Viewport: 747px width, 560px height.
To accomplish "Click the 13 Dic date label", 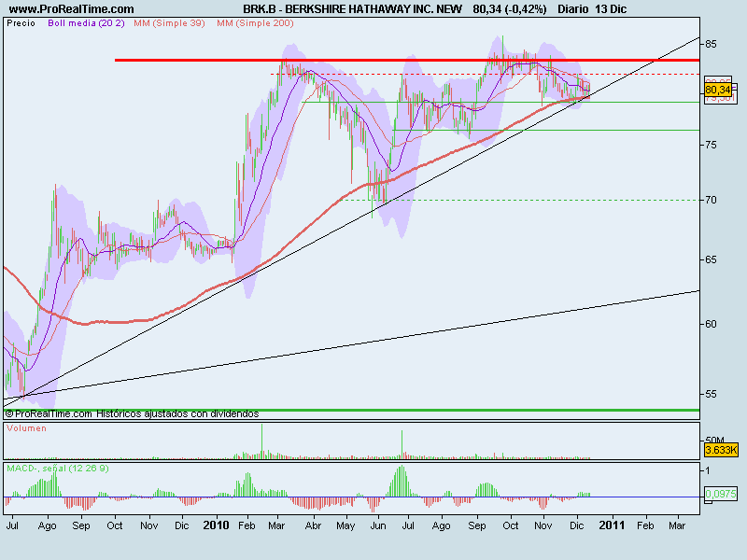I will coord(611,9).
